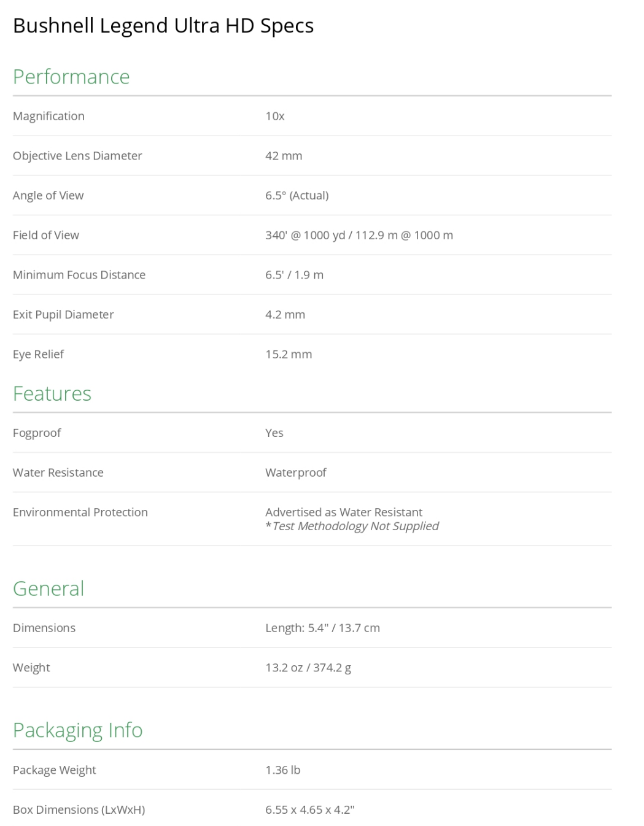Click the 42 mm objective lens value

pos(284,156)
